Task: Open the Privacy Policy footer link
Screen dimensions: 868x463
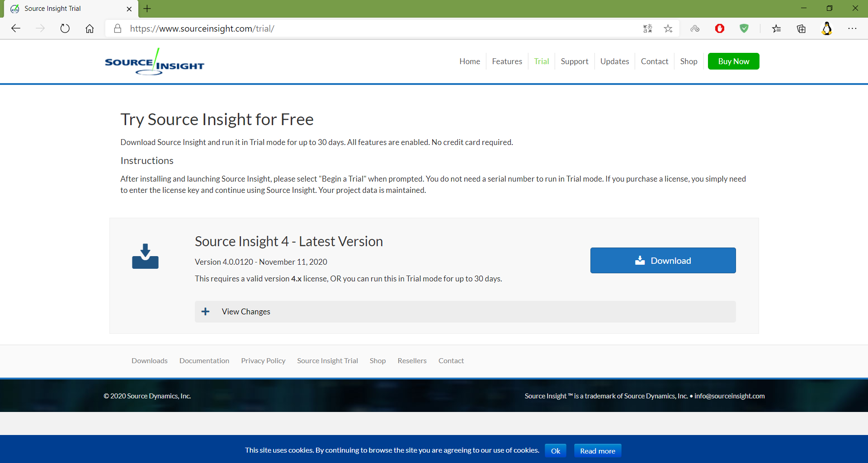Action: 263,360
